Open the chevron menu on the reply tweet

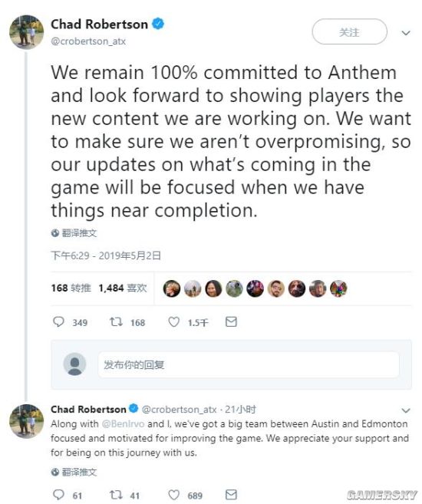tap(406, 410)
